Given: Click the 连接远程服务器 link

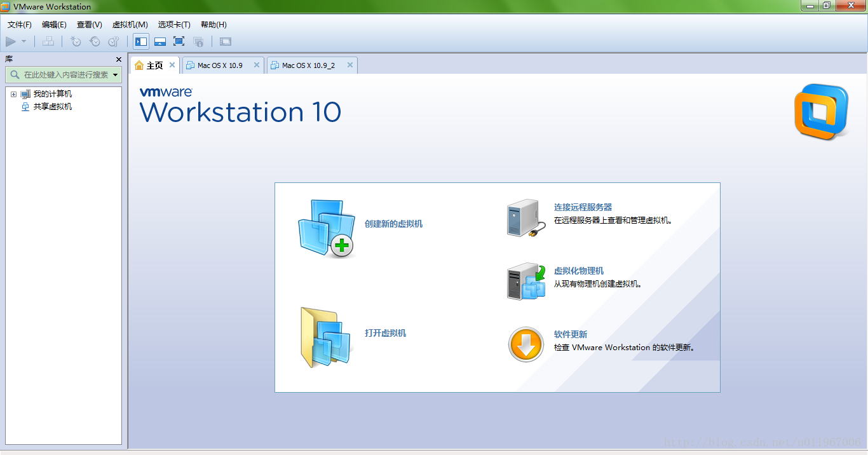Looking at the screenshot, I should click(x=583, y=207).
